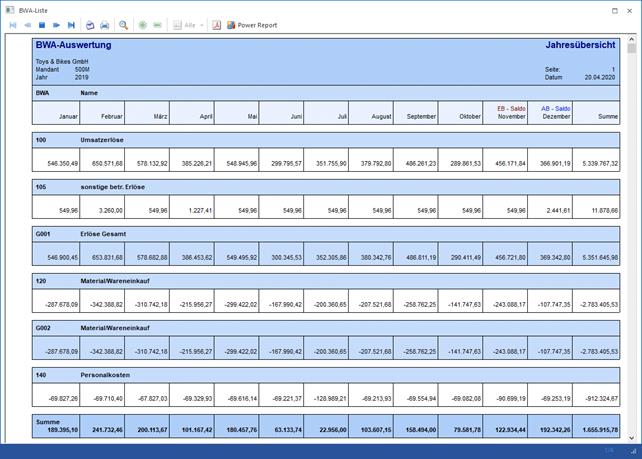
Task: Select the Umsatzerlöse row heading
Action: [x=102, y=140]
